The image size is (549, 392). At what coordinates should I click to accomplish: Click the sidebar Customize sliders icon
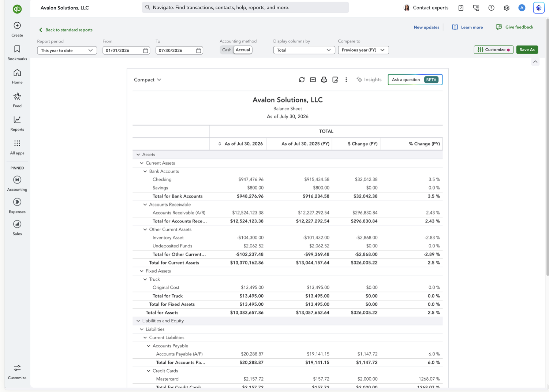[17, 368]
